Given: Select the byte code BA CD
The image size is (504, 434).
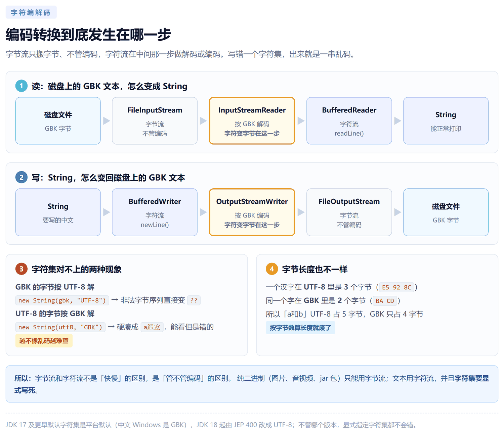Looking at the screenshot, I should coord(385,301).
